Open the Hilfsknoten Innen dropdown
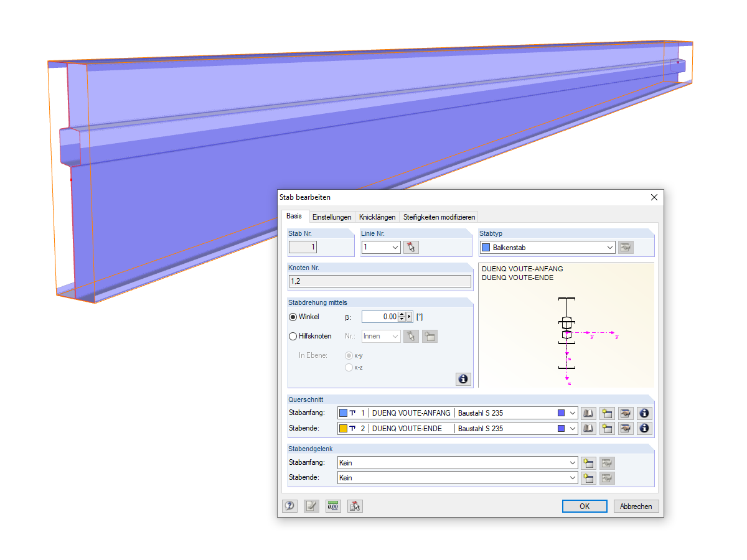Screen dimensions: 747x560 (x=395, y=336)
